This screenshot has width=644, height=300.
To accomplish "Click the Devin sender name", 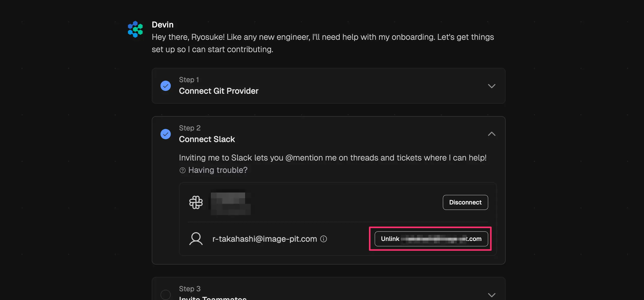I will pos(163,25).
